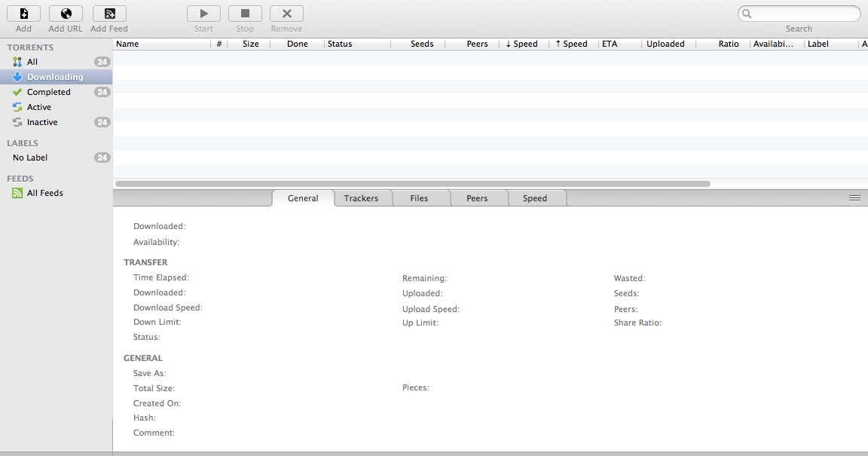Viewport: 868px width, 456px height.
Task: Click the magnifier icon in search
Action: (747, 14)
